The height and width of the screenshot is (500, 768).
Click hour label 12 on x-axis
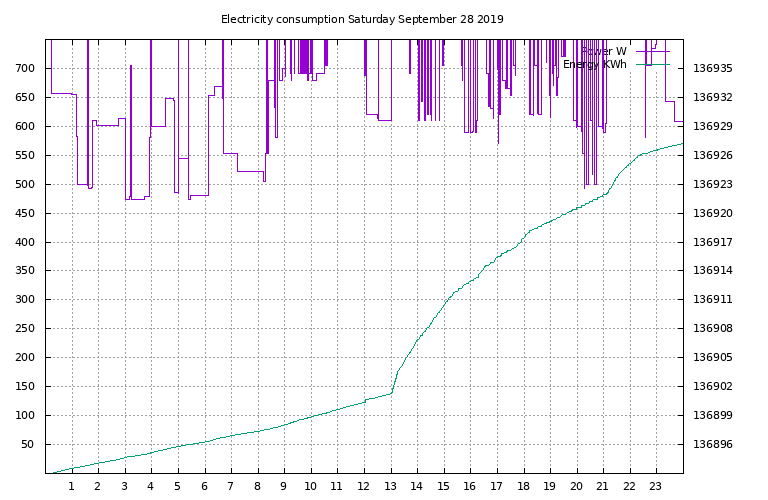(x=363, y=486)
